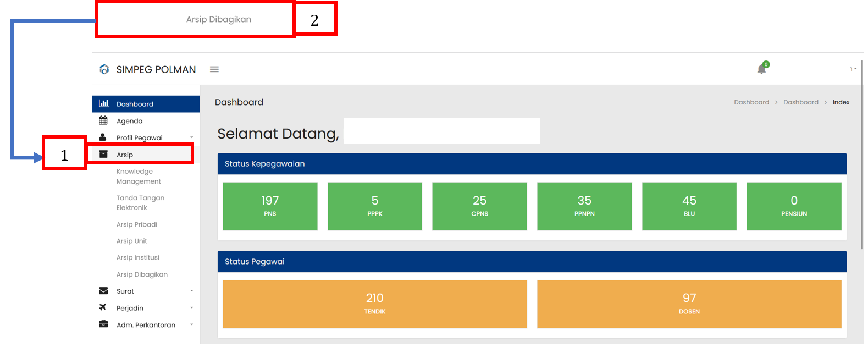This screenshot has height=347, width=868.
Task: Click the PNS 197 status card
Action: [270, 206]
